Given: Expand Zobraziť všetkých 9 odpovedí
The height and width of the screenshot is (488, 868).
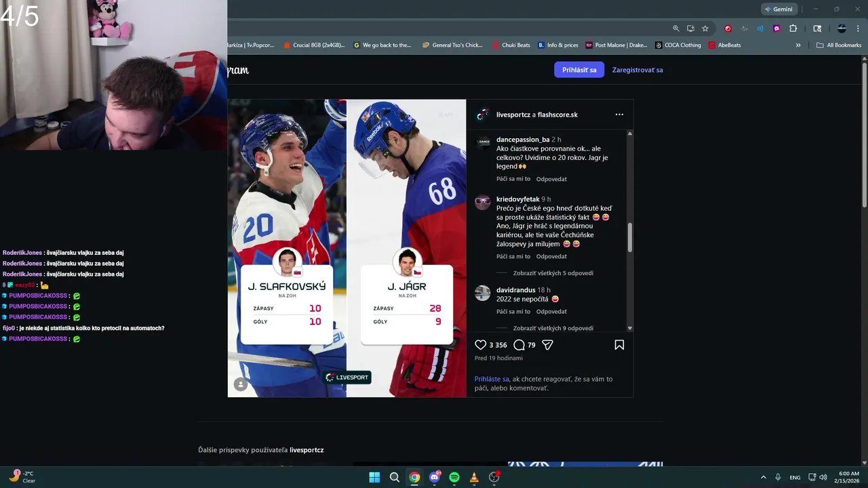Looking at the screenshot, I should 553,328.
